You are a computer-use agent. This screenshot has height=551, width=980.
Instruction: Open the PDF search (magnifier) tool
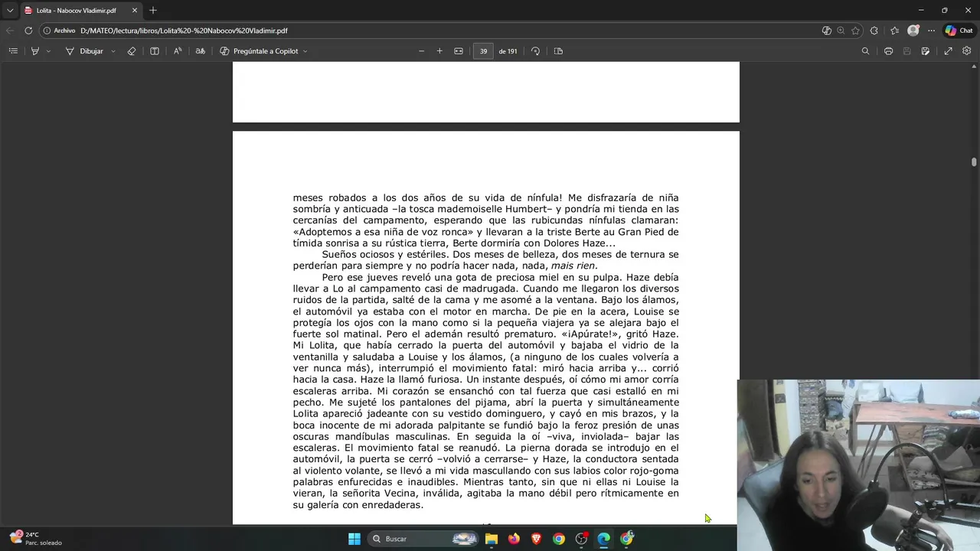tap(866, 51)
